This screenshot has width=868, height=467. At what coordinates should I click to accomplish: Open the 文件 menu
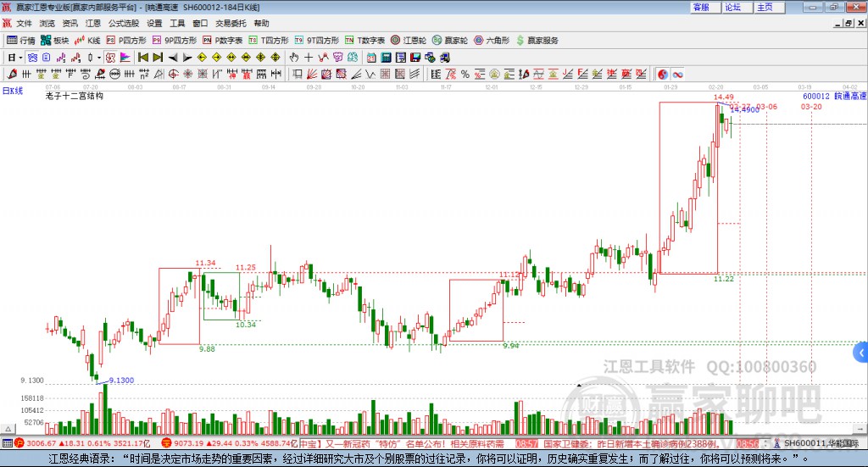click(x=24, y=23)
